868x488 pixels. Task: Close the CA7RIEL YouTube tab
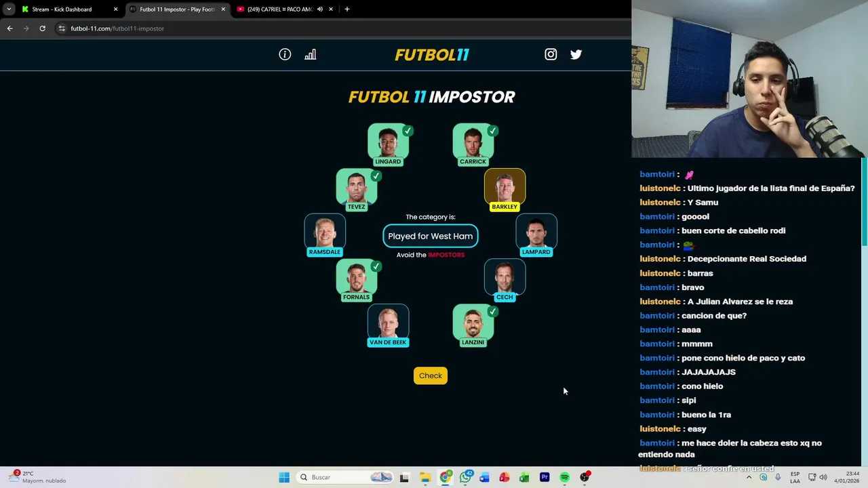(x=331, y=9)
